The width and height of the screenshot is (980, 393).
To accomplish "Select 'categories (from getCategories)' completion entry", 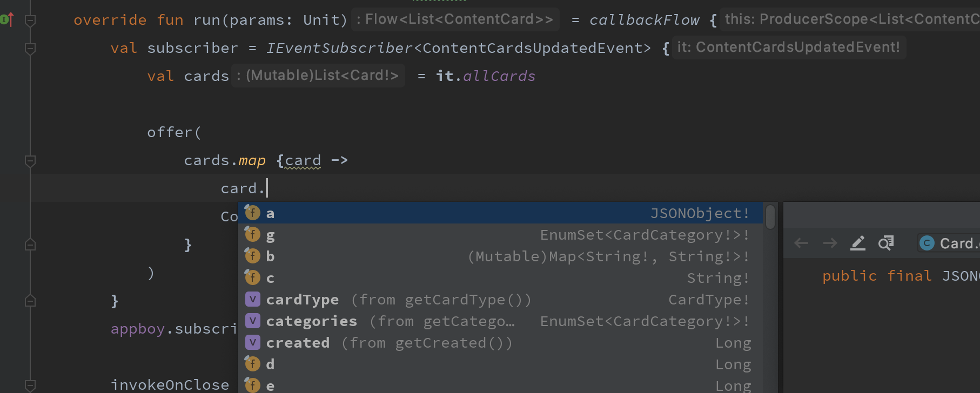I will 311,321.
